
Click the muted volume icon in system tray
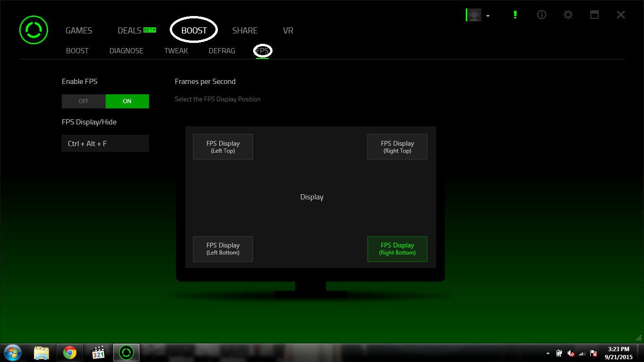(571, 353)
